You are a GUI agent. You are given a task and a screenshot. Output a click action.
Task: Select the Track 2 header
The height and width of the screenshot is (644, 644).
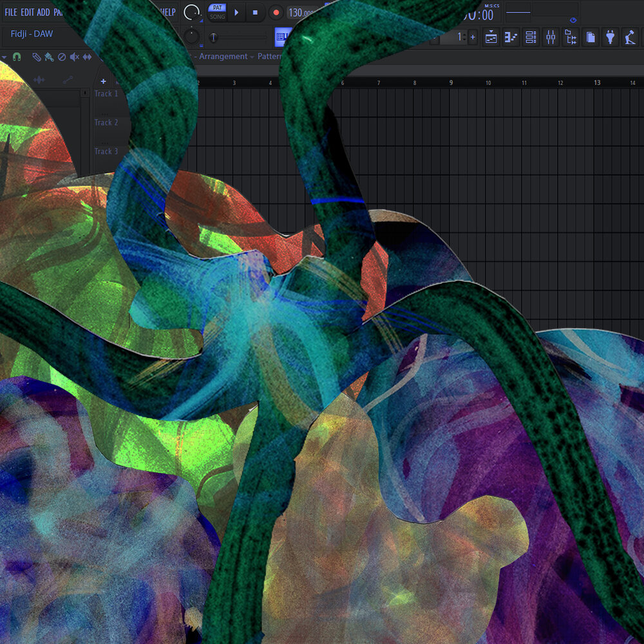pos(106,122)
